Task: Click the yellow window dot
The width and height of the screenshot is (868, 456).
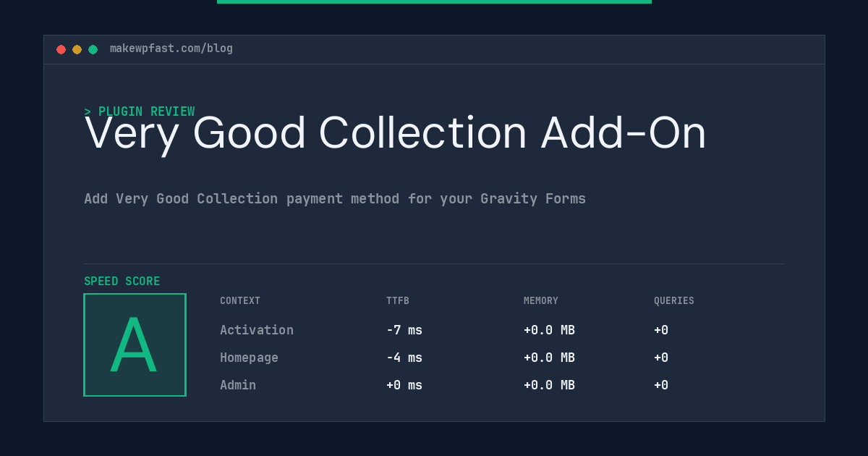Action: pyautogui.click(x=77, y=49)
